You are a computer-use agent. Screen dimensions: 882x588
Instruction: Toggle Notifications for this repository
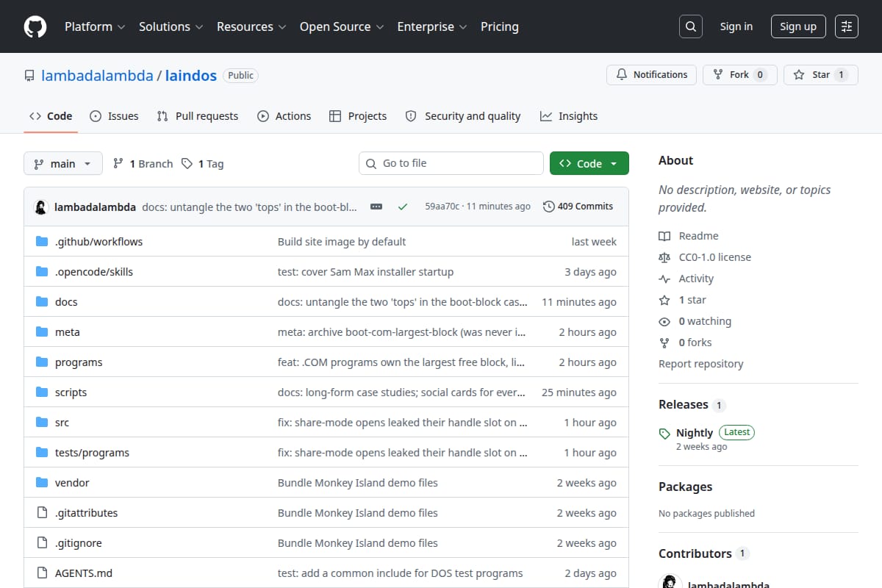click(x=651, y=75)
